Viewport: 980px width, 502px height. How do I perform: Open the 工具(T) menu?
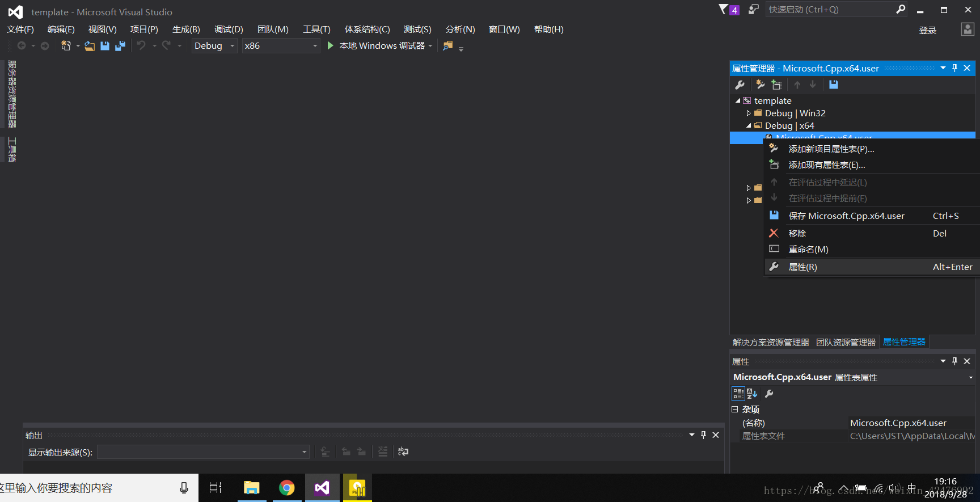click(316, 29)
